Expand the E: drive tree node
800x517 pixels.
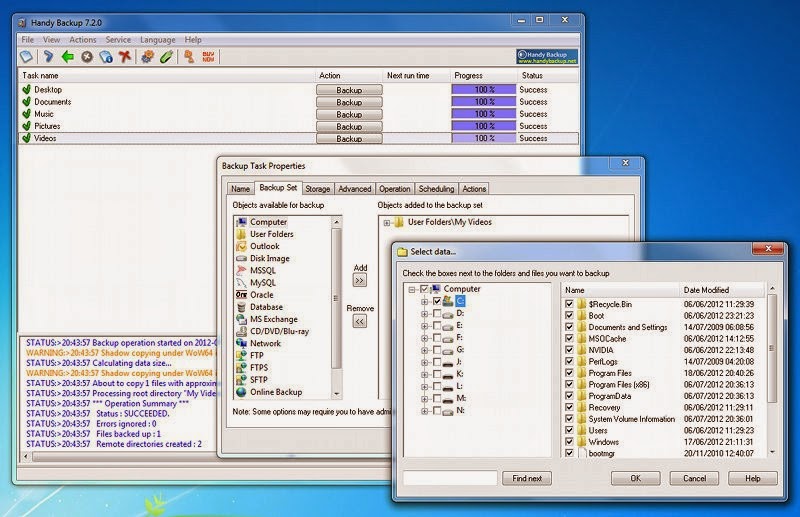coord(424,326)
